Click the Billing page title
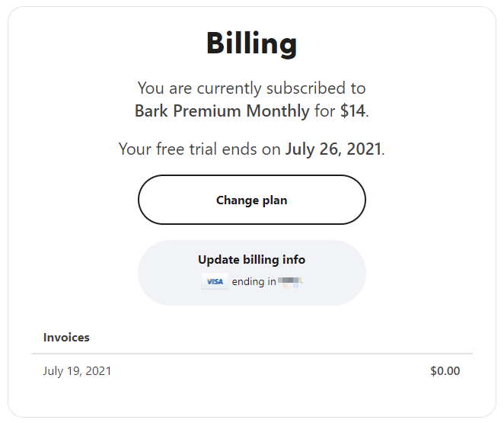This screenshot has width=504, height=423. click(252, 43)
